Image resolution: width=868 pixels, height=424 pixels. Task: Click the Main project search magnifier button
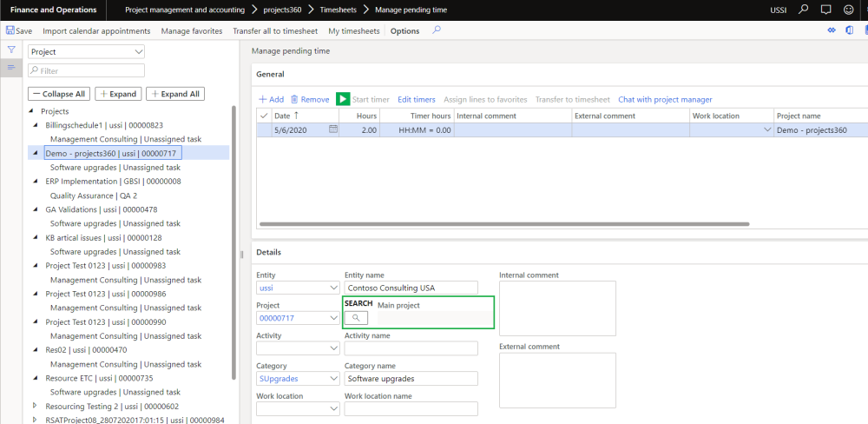coord(356,318)
